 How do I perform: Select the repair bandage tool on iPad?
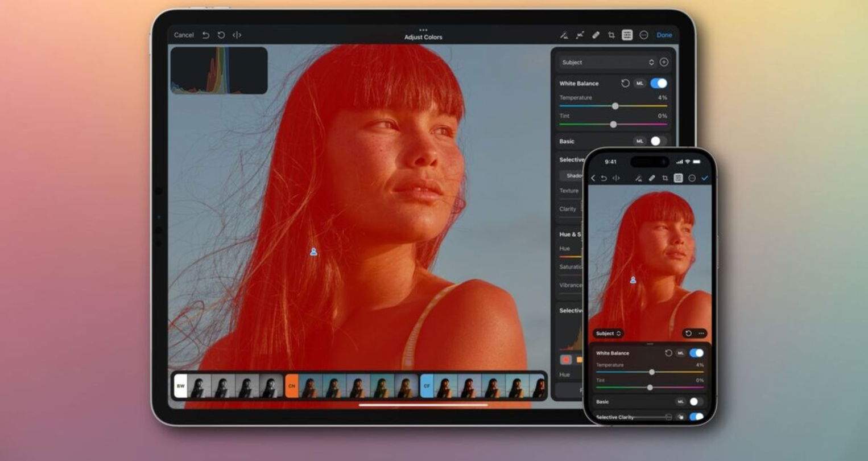coord(596,35)
